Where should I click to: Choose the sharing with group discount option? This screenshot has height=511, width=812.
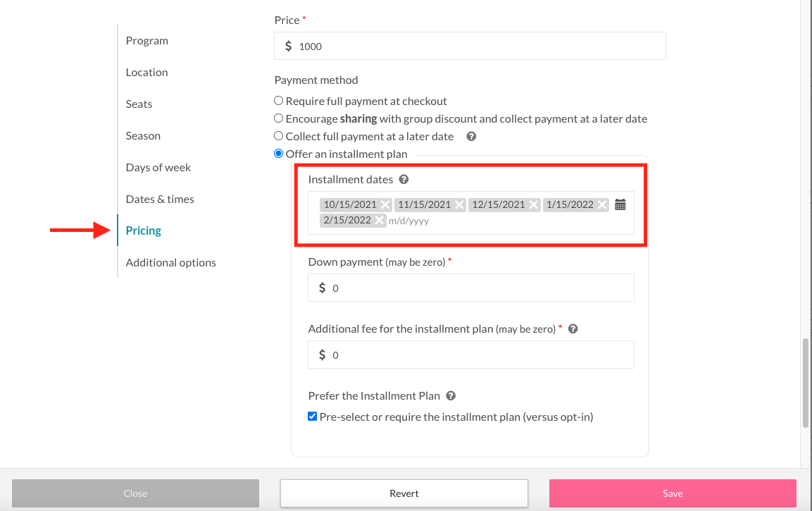pos(279,118)
